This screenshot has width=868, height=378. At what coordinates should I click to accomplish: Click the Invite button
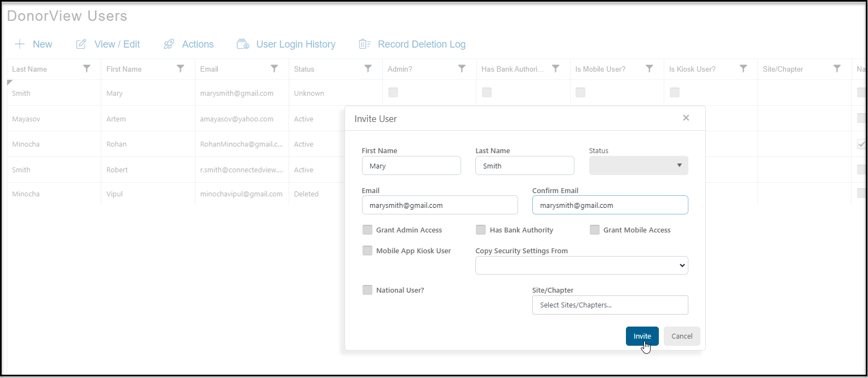coord(642,336)
